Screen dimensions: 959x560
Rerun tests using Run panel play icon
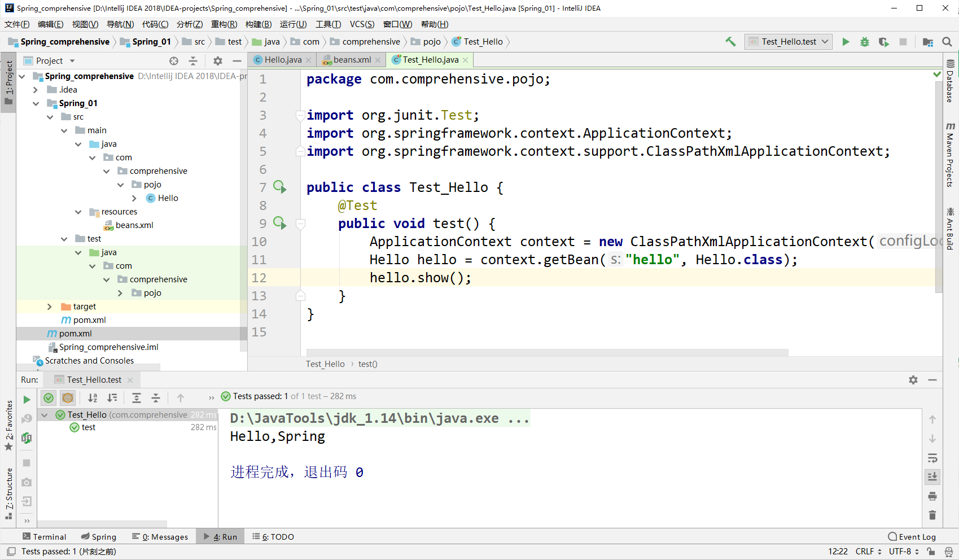click(27, 399)
